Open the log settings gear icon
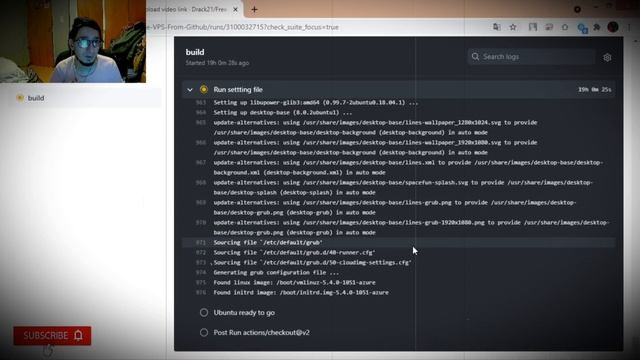This screenshot has width=640, height=360. (x=607, y=58)
